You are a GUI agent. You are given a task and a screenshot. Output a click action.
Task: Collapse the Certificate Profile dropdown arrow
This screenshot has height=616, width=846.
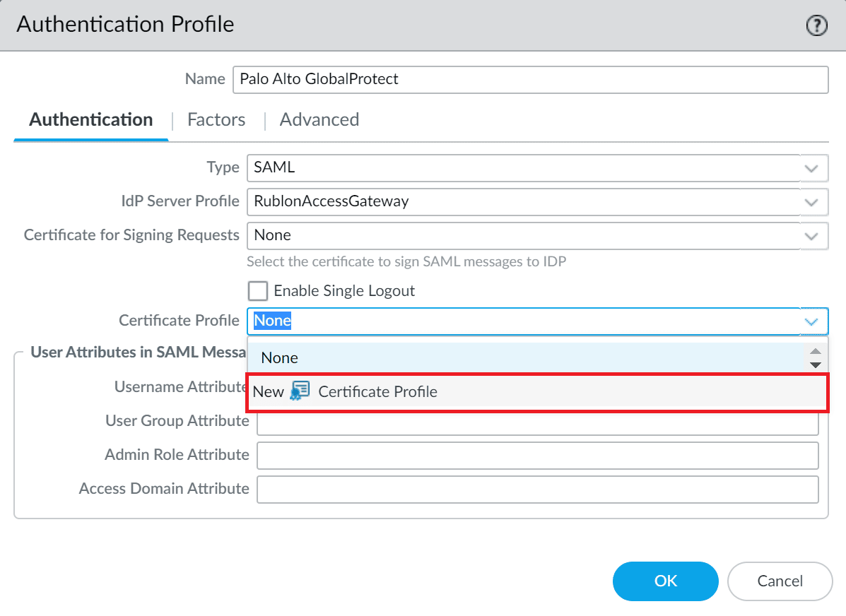[x=811, y=322]
